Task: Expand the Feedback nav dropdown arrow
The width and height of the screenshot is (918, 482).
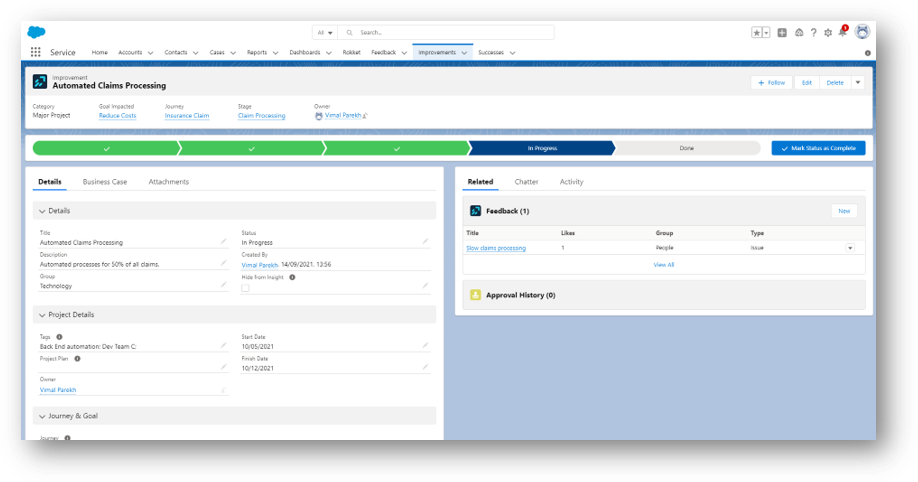Action: 404,53
